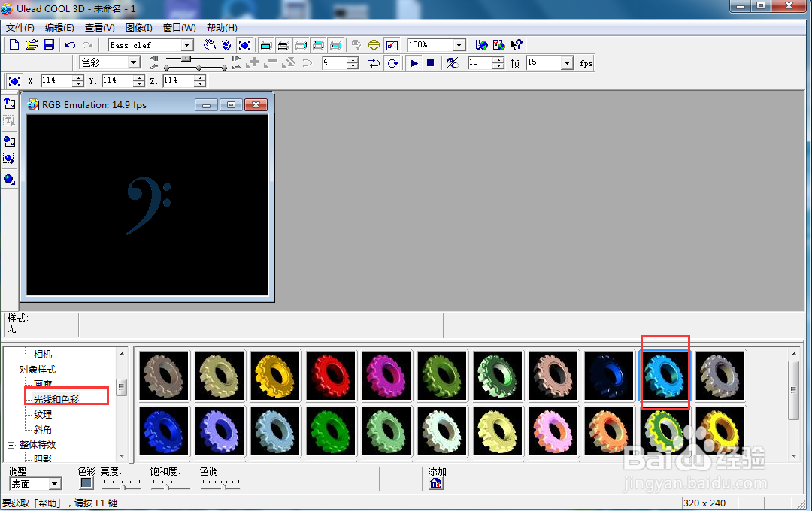
Task: Toggle back face display icon
Action: [336, 45]
